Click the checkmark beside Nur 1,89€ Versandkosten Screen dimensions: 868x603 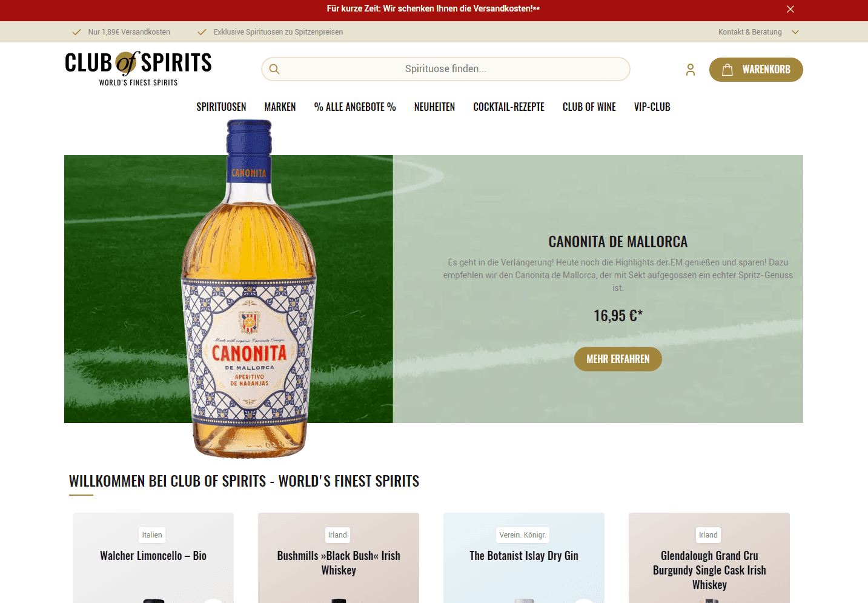tap(76, 32)
